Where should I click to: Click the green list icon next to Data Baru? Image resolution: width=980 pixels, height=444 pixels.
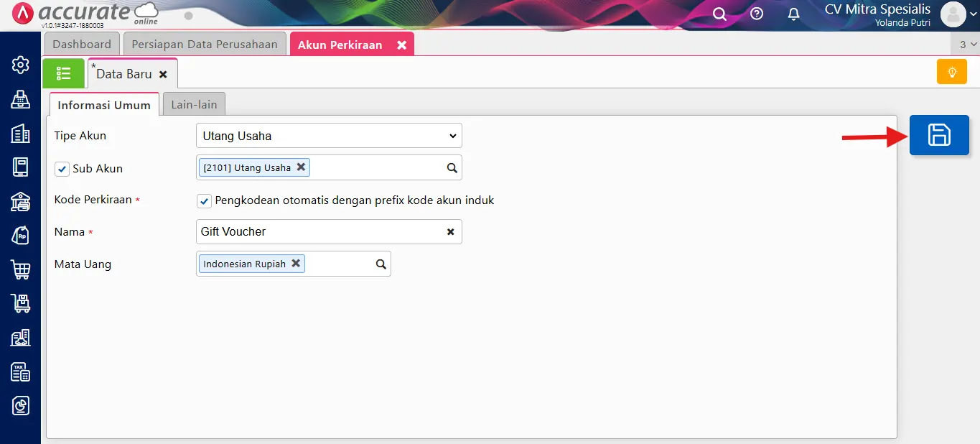pos(63,73)
